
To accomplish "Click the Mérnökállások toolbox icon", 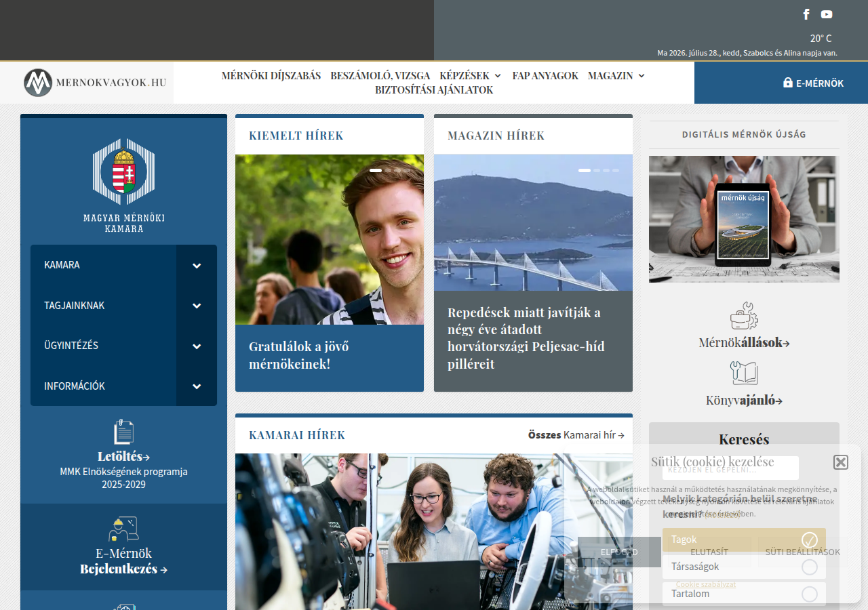I will click(x=744, y=316).
